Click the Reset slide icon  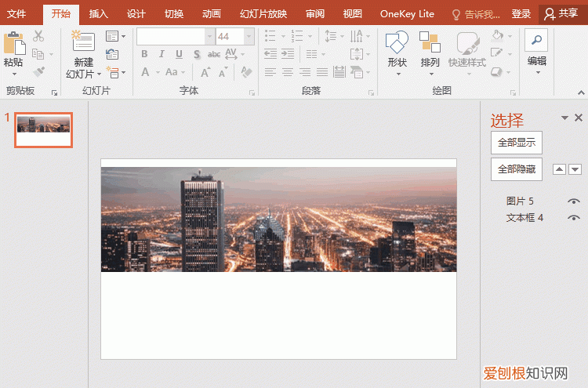(x=112, y=54)
